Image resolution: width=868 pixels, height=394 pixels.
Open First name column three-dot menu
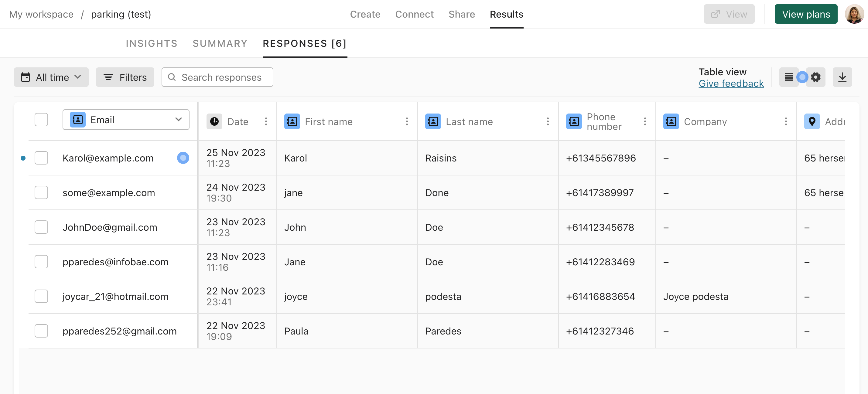pos(407,121)
